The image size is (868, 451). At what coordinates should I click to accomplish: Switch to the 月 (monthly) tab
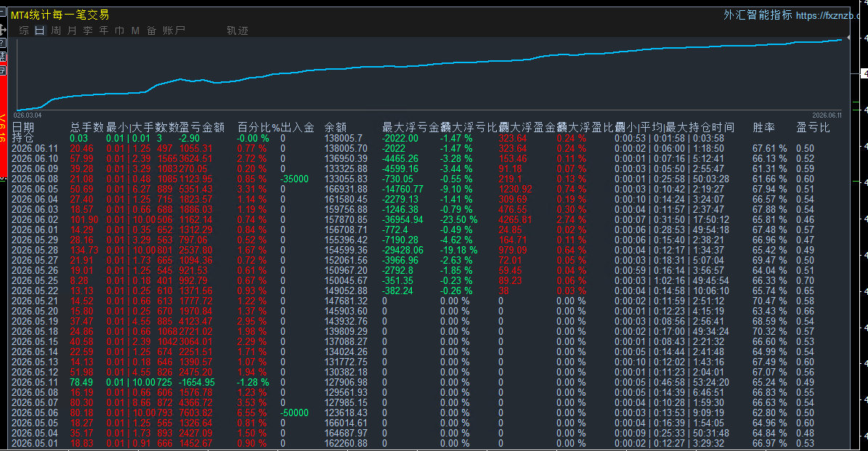point(72,31)
